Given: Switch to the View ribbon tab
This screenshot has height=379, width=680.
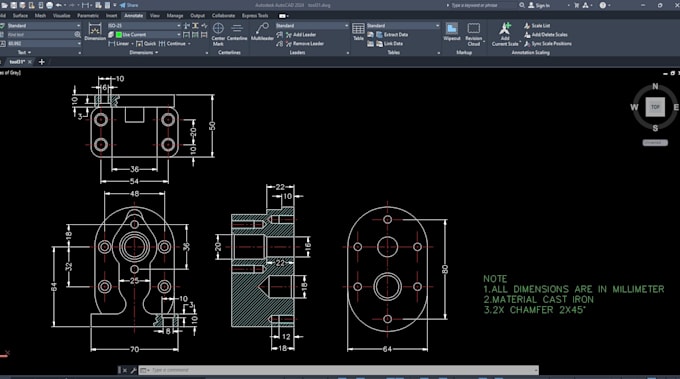Looking at the screenshot, I should (x=154, y=16).
